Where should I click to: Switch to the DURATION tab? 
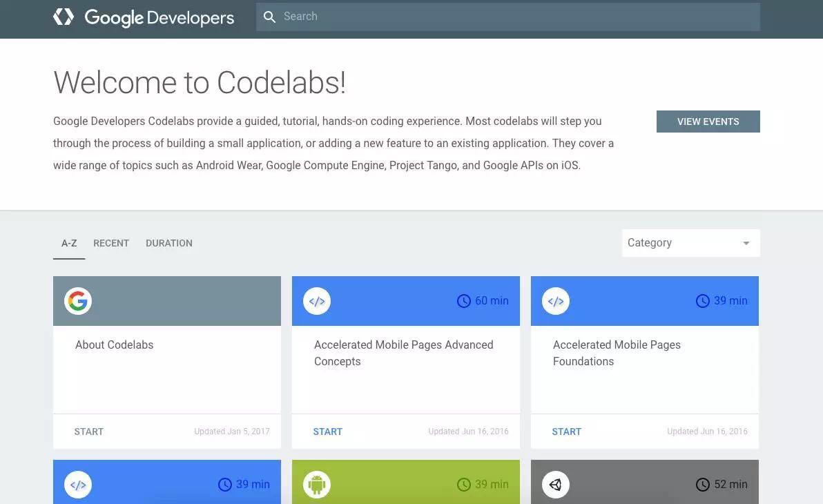point(169,243)
